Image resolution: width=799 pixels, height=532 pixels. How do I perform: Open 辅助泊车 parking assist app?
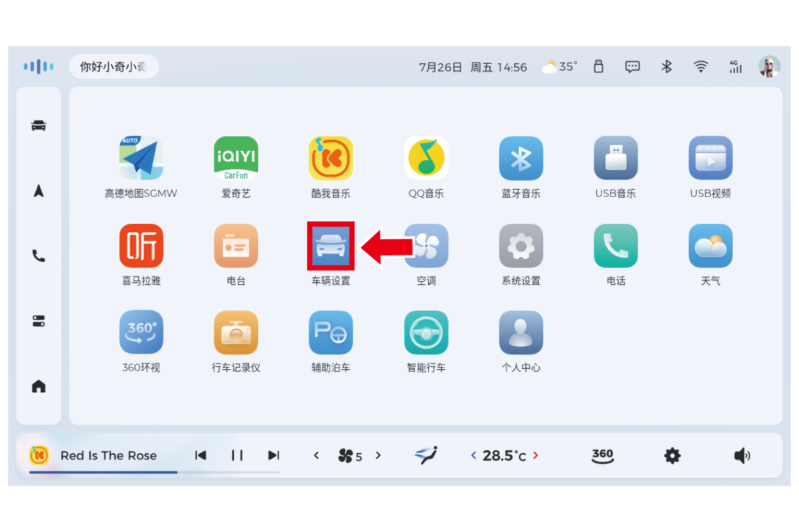click(331, 333)
